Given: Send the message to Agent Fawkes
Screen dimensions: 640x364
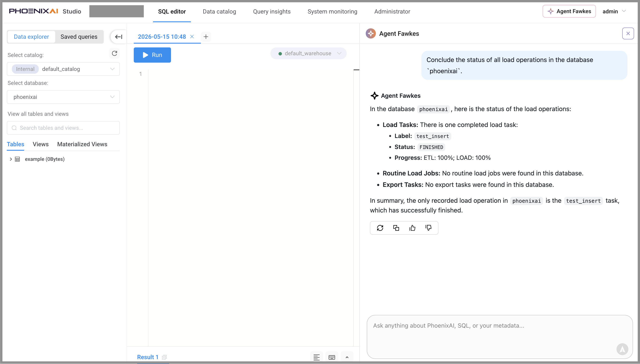Looking at the screenshot, I should click(x=622, y=349).
